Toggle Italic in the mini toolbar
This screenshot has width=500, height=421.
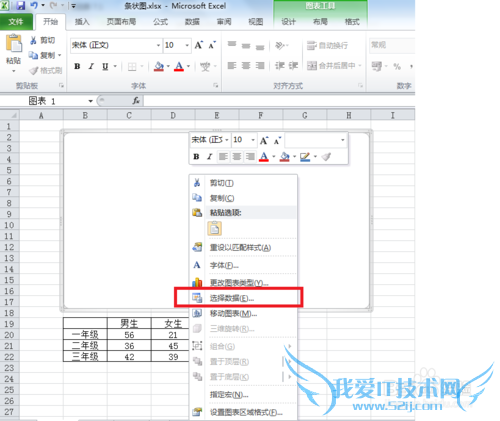(x=209, y=156)
